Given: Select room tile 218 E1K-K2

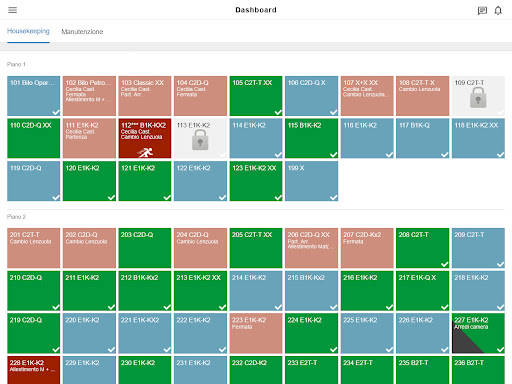Looking at the screenshot, I should 478,291.
